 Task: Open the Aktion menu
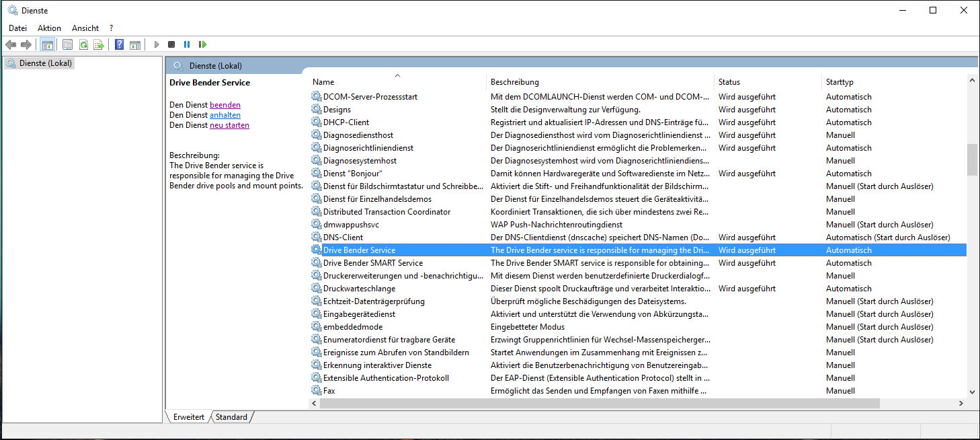[49, 28]
